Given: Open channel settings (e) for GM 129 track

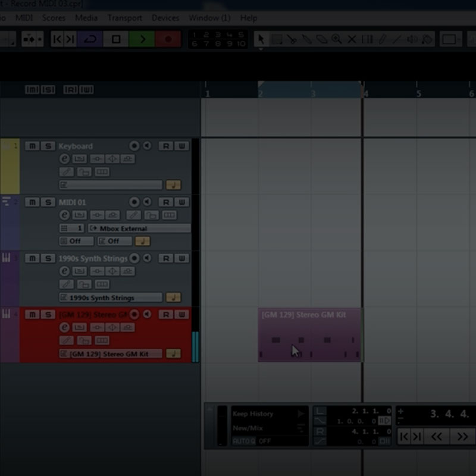Looking at the screenshot, I should click(x=64, y=327).
